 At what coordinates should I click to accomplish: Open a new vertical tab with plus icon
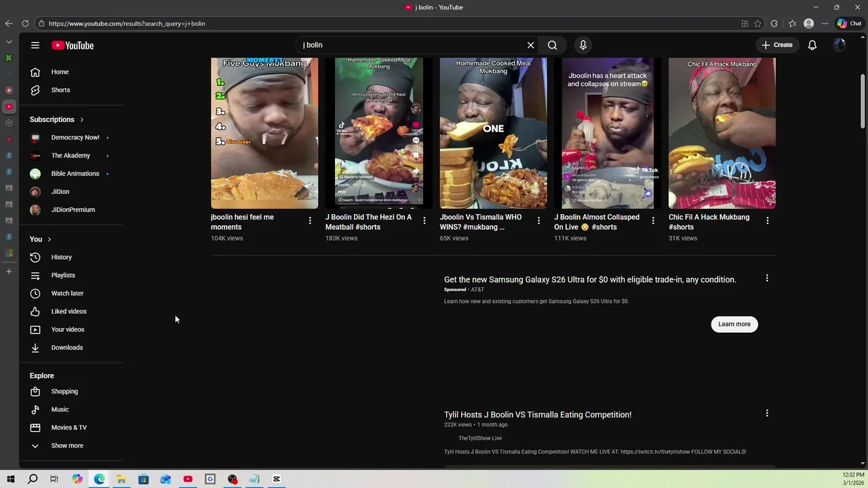[x=9, y=272]
